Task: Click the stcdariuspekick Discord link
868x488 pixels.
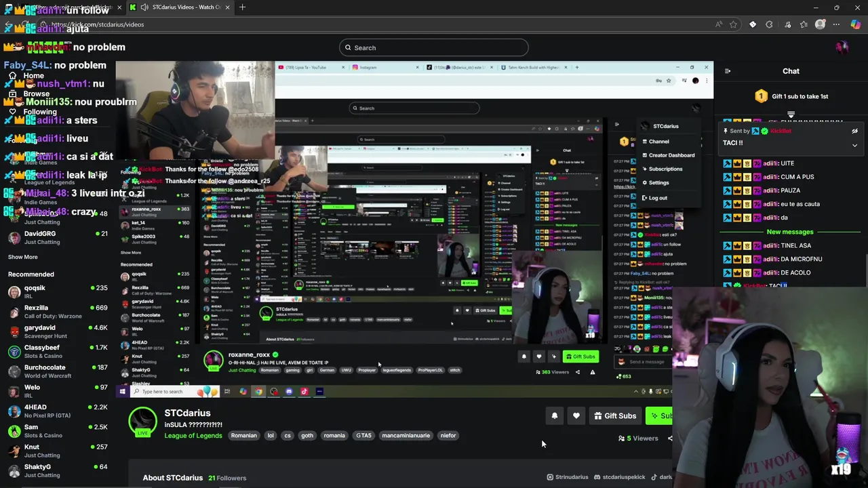Action: pos(619,477)
